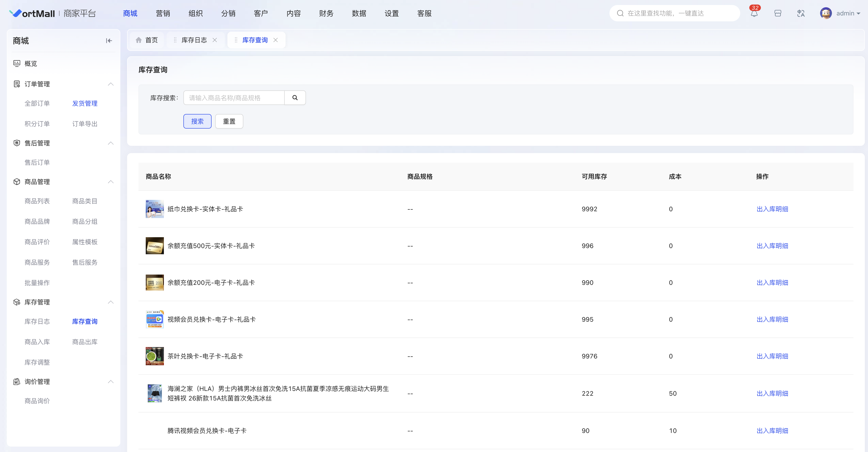Click the 概览 overview icon in sidebar

17,63
